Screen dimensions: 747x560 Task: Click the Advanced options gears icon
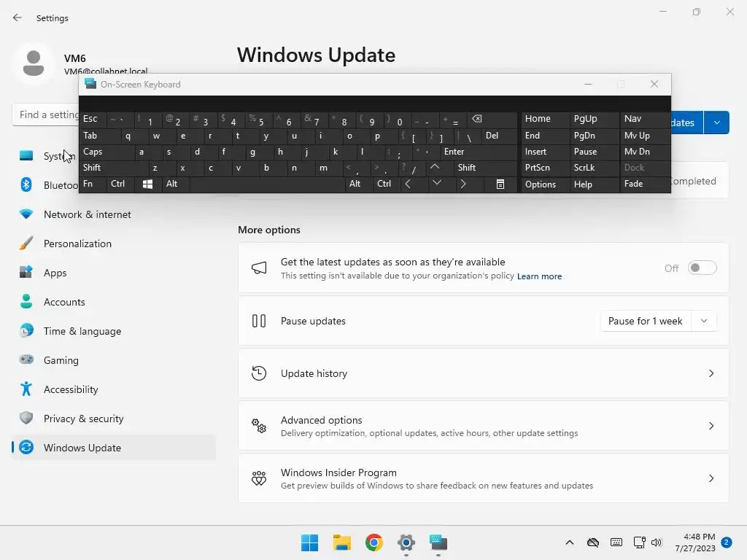(x=259, y=426)
